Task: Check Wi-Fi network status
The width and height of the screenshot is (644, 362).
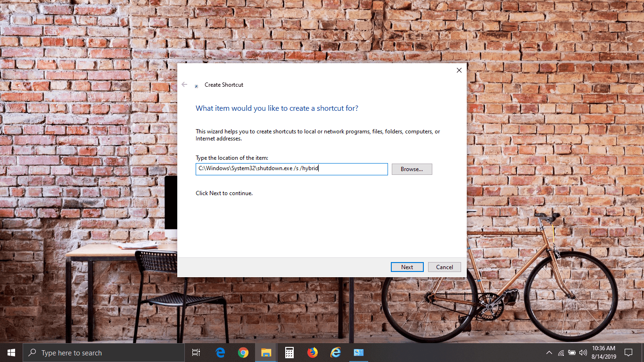Action: coord(561,352)
